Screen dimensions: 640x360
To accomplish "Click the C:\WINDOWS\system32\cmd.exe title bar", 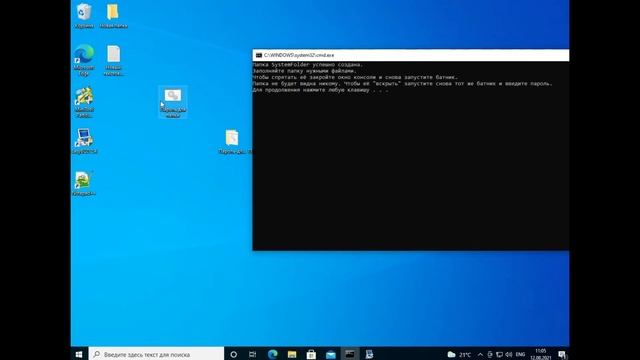I will [x=411, y=55].
